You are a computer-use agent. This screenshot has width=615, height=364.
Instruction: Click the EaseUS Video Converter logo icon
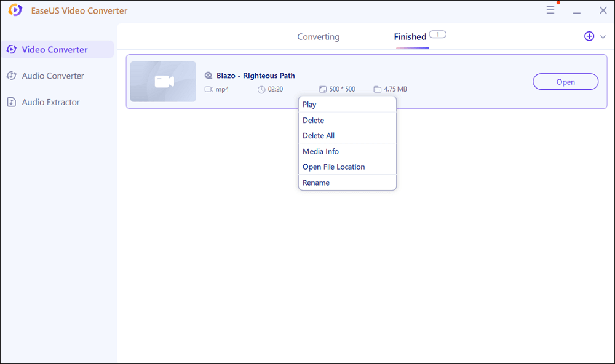tap(15, 10)
